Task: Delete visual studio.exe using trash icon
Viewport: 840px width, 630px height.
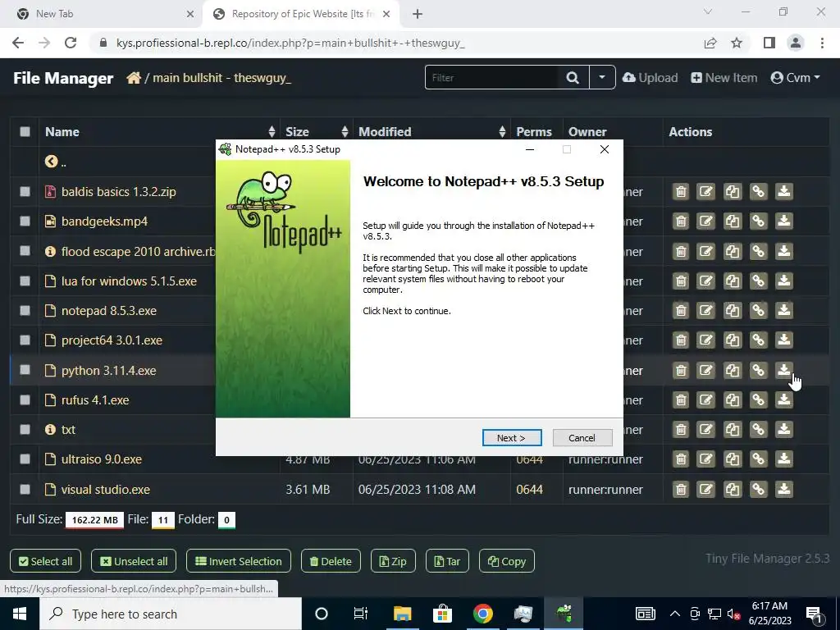Action: point(680,489)
